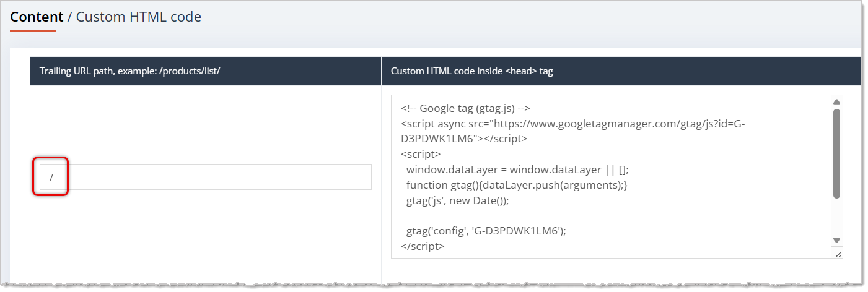Click the code box scrollbar thumb
The width and height of the screenshot is (868, 292).
(836, 154)
